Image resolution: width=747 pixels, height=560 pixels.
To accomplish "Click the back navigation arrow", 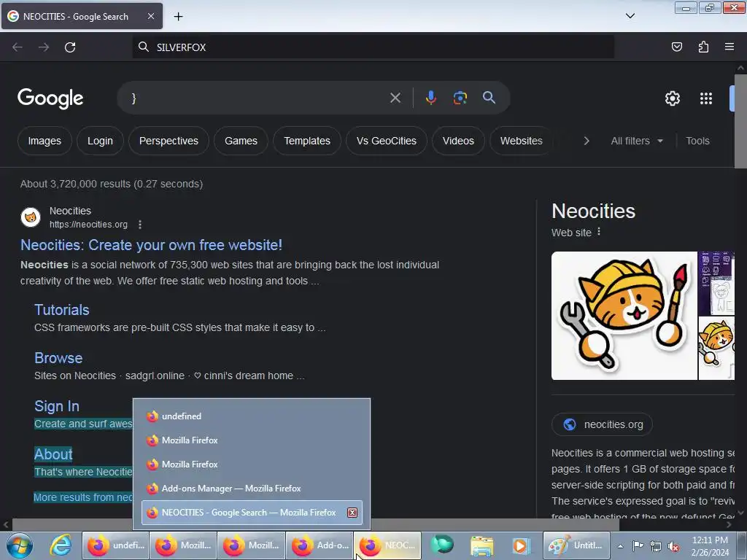I will tap(18, 47).
